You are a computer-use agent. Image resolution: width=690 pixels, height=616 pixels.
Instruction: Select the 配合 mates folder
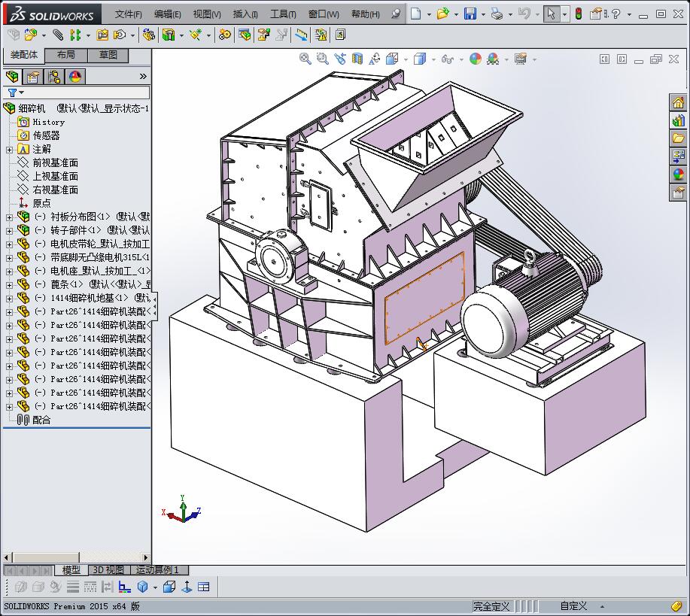pyautogui.click(x=41, y=420)
